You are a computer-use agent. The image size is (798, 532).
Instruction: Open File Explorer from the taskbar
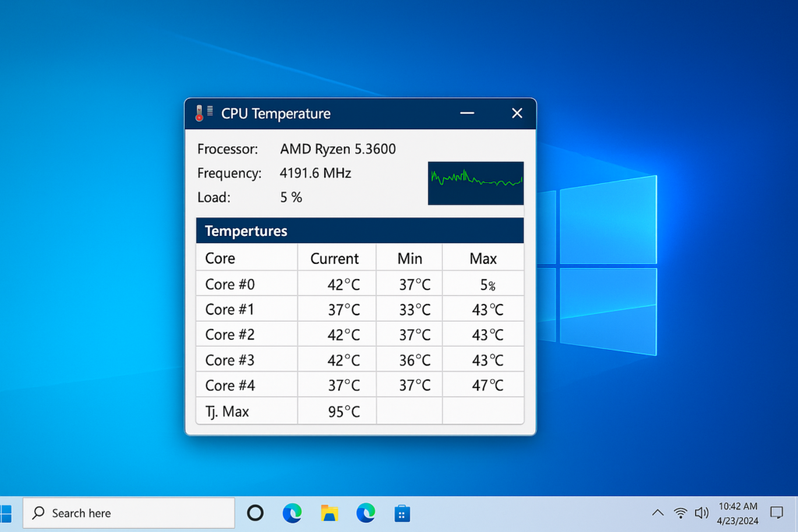tap(330, 513)
